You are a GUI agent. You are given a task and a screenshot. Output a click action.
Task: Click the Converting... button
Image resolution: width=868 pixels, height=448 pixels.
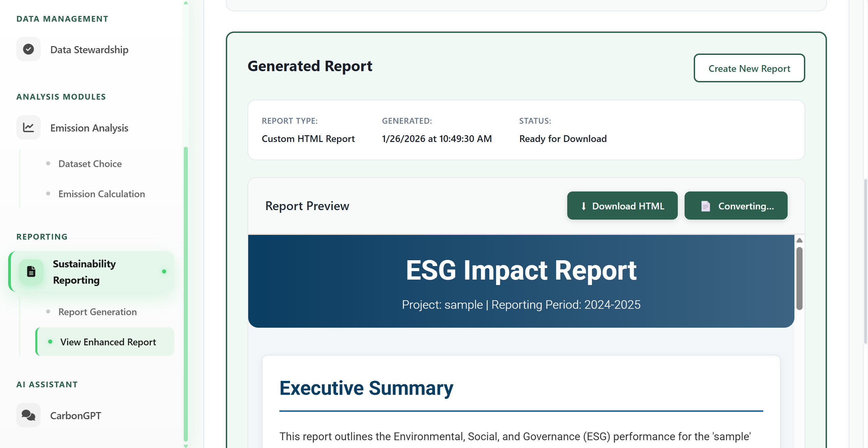pos(736,206)
